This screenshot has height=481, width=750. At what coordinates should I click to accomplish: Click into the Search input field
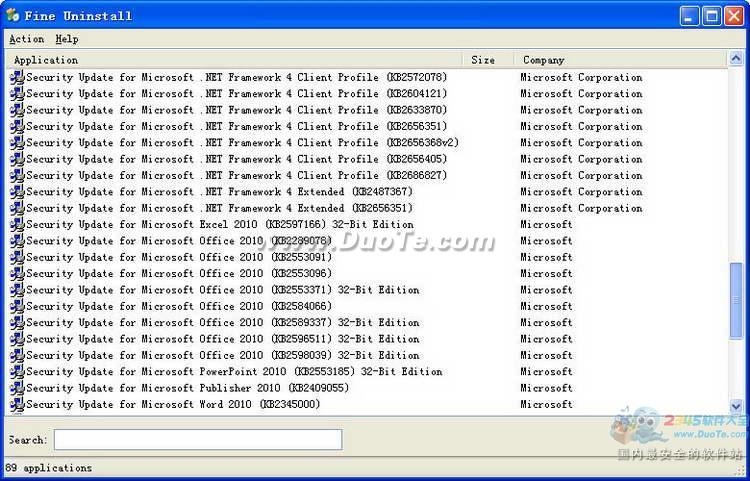pos(198,439)
